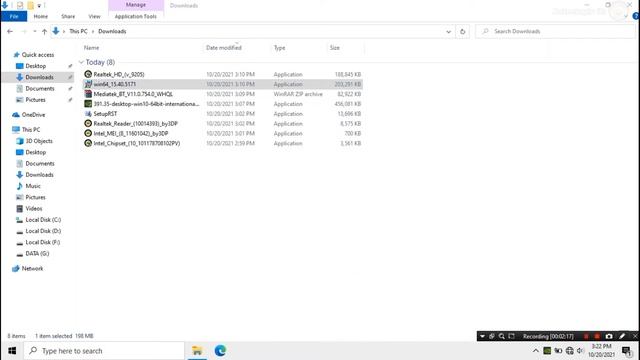Select the Application Tools tab

tap(136, 16)
